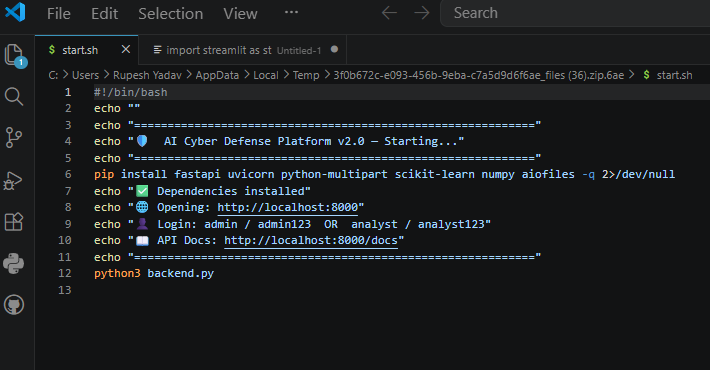710x370 pixels.
Task: Open the View menu
Action: pyautogui.click(x=240, y=14)
